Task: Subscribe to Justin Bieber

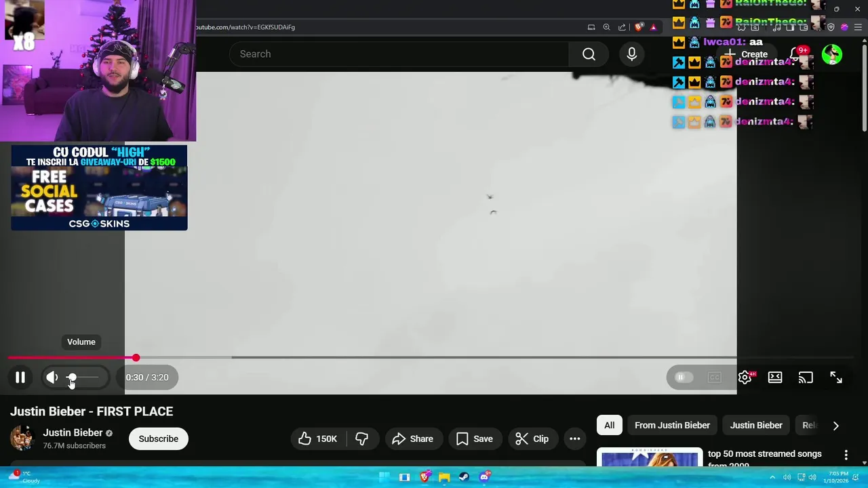Action: click(x=159, y=439)
